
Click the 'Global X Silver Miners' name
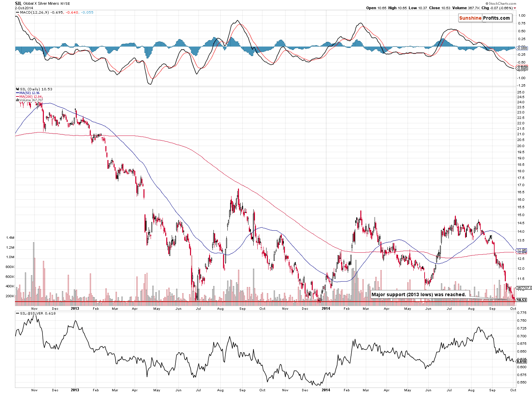[41, 4]
